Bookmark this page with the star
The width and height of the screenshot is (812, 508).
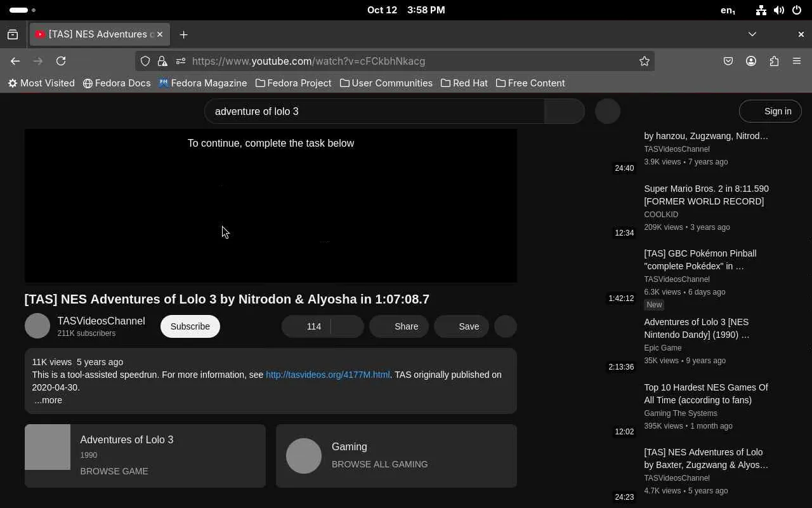[645, 61]
